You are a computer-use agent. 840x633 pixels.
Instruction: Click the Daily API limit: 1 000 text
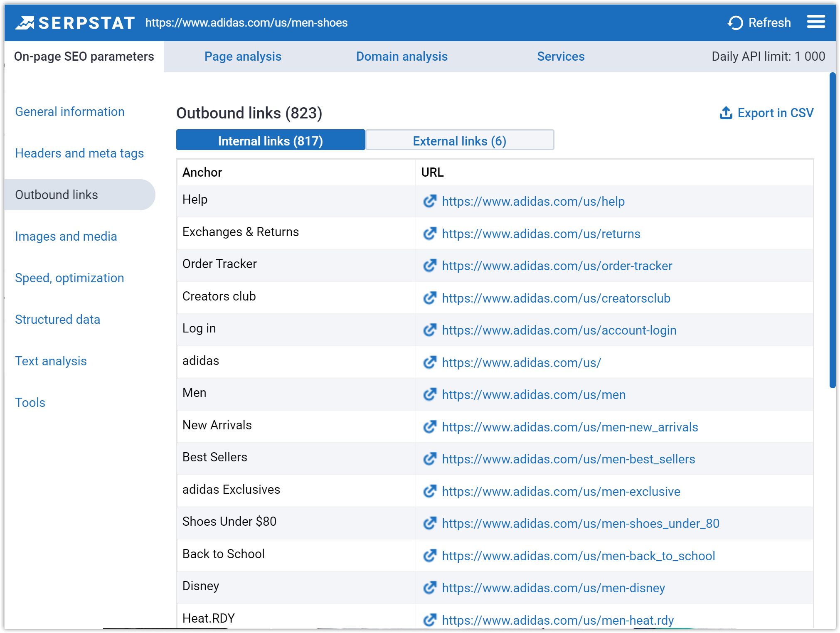[x=768, y=57]
